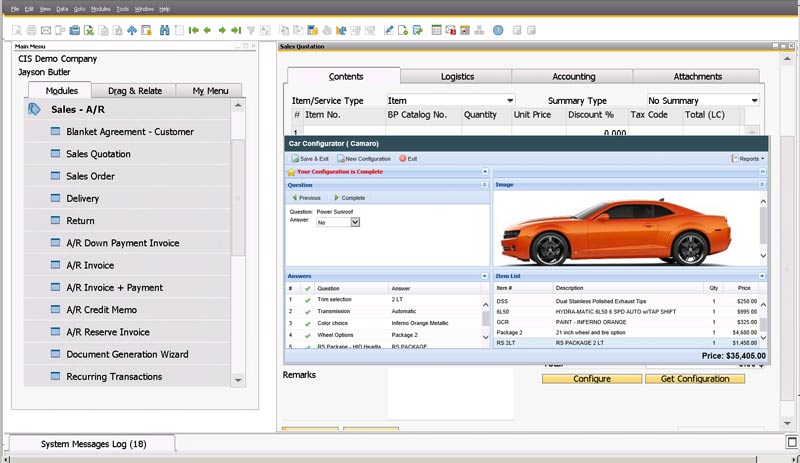Click the Print printer icon
This screenshot has height=463, width=800.
tap(31, 31)
